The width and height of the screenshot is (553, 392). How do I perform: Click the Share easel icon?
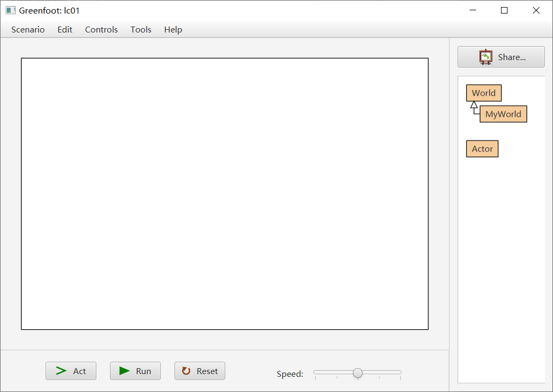[x=486, y=57]
